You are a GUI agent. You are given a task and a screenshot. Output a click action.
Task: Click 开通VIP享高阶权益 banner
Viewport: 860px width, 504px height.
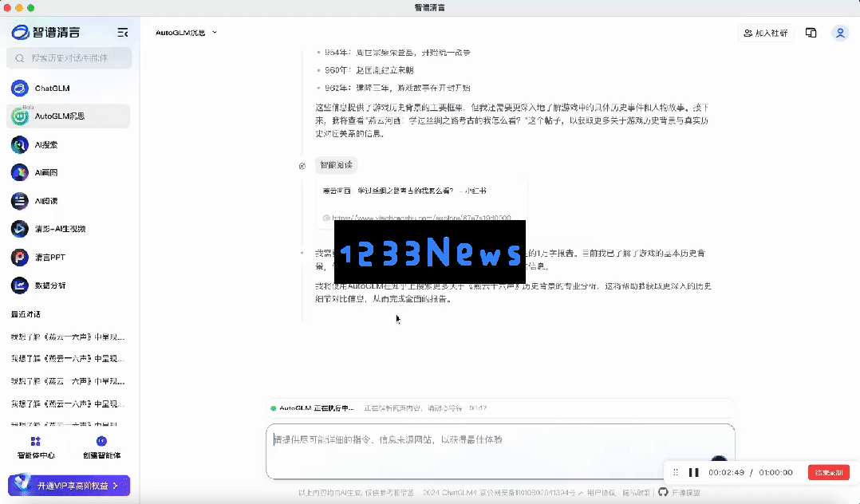click(x=69, y=486)
